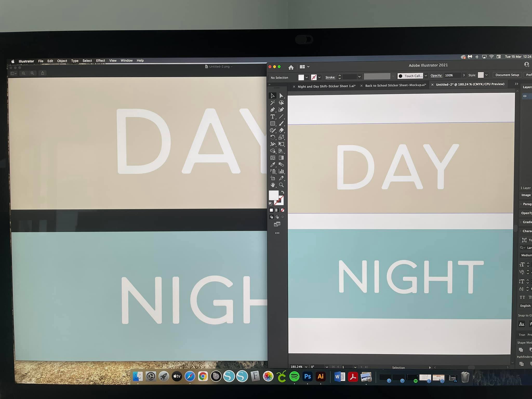Select the Direct Selection tool

click(x=281, y=96)
